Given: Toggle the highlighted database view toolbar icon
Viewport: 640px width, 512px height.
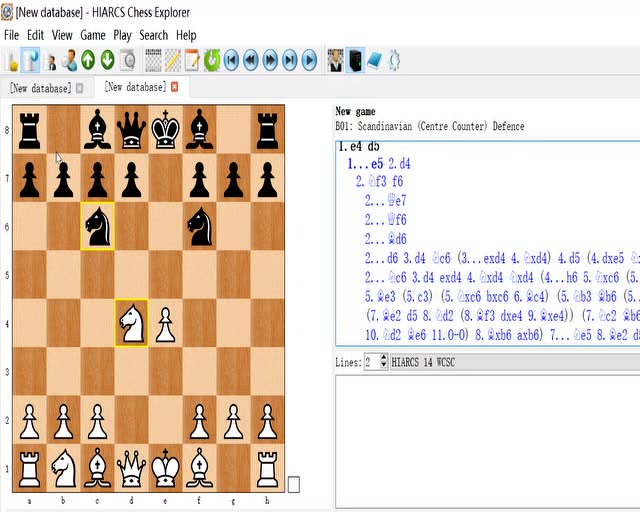Looking at the screenshot, I should [30, 60].
